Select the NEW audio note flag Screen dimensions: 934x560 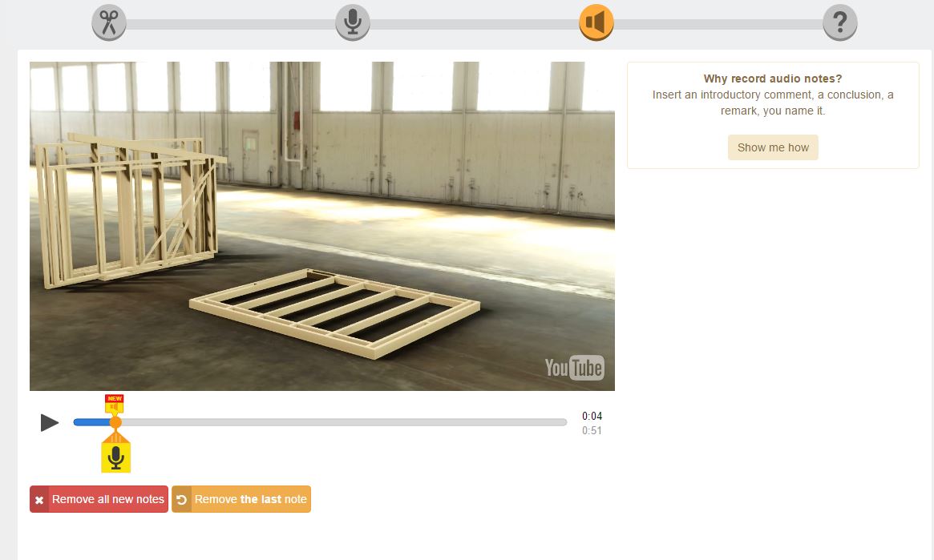(x=115, y=404)
